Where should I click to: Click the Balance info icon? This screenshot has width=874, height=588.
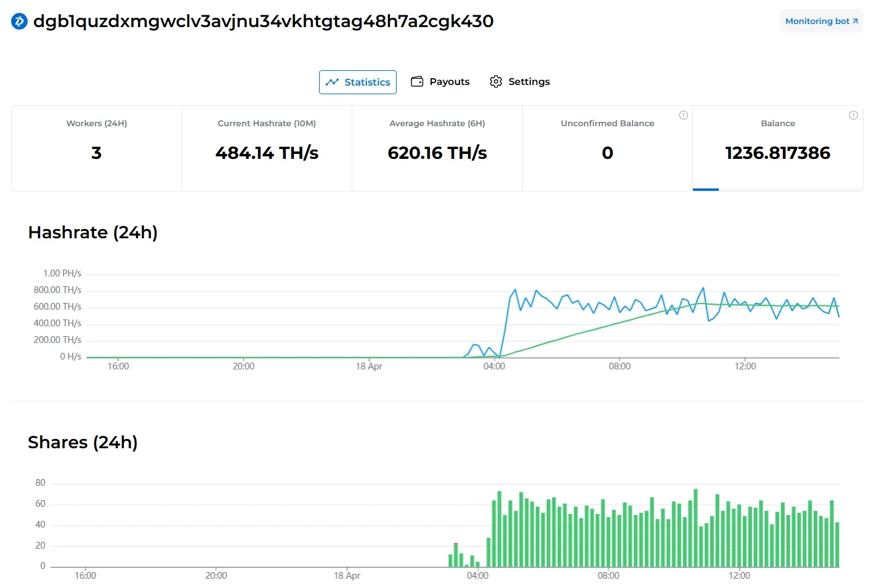(x=853, y=115)
